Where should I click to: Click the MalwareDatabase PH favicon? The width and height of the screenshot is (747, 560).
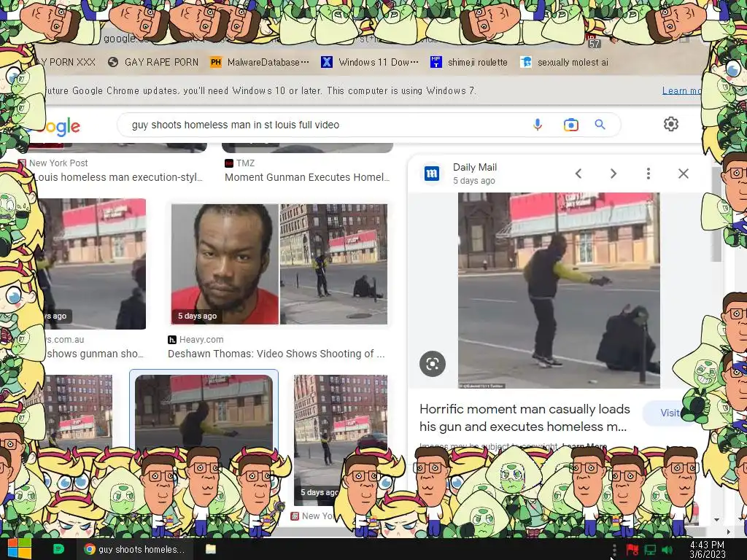click(x=216, y=63)
